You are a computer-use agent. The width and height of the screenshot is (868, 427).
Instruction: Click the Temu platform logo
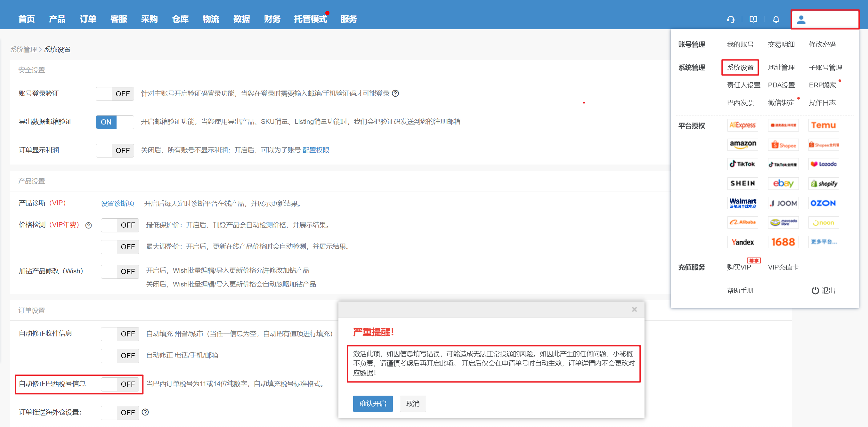[823, 125]
